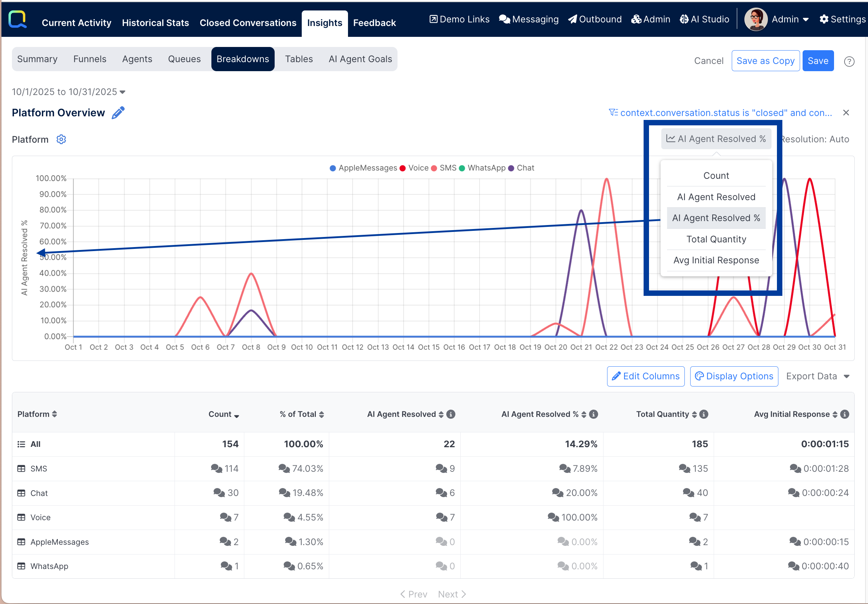Click the table icon beside Voice row
This screenshot has height=604, width=868.
(21, 517)
